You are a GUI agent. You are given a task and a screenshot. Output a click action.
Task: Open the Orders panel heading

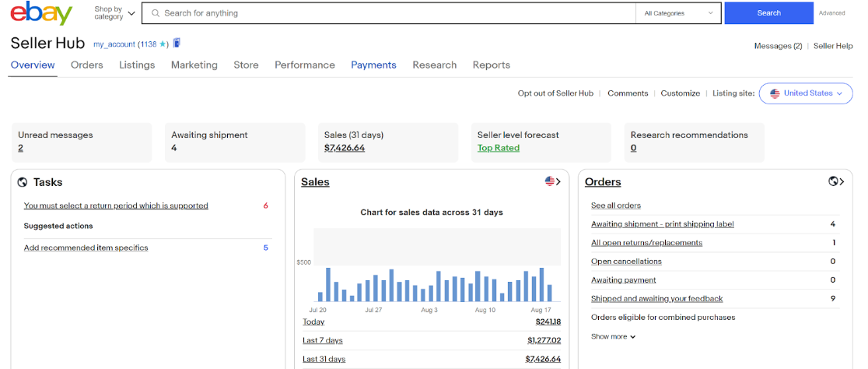pos(603,181)
